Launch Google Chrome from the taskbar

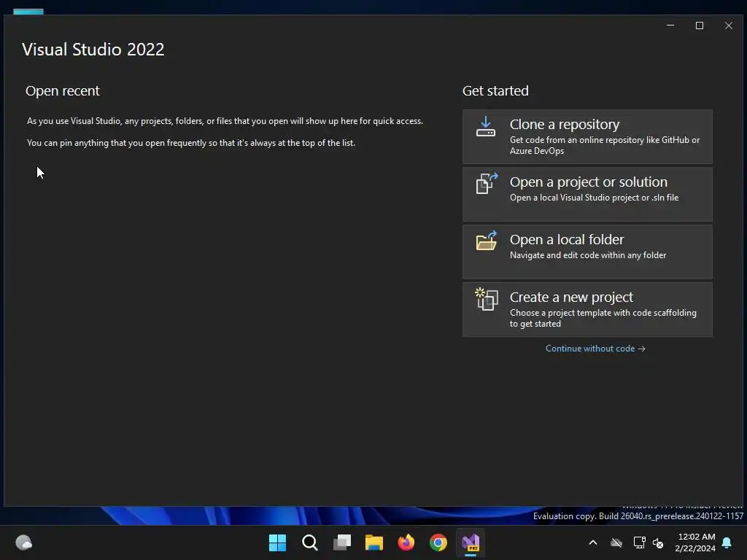(438, 542)
